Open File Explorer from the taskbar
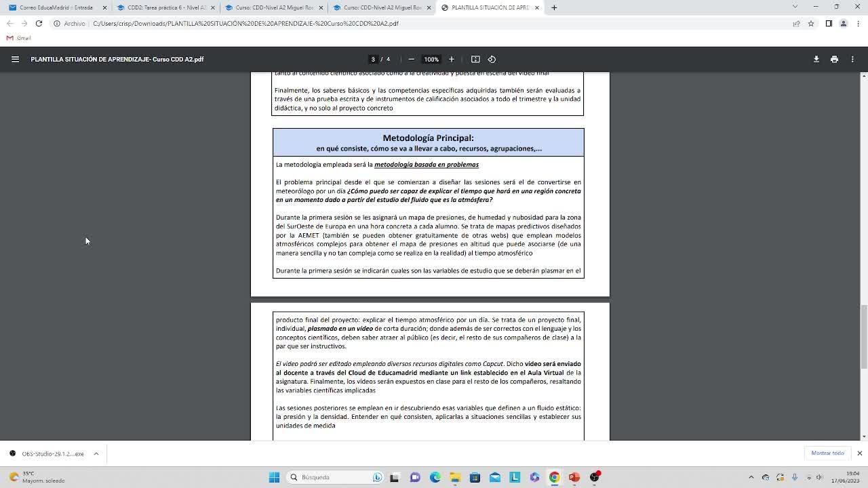The height and width of the screenshot is (488, 868). (455, 477)
